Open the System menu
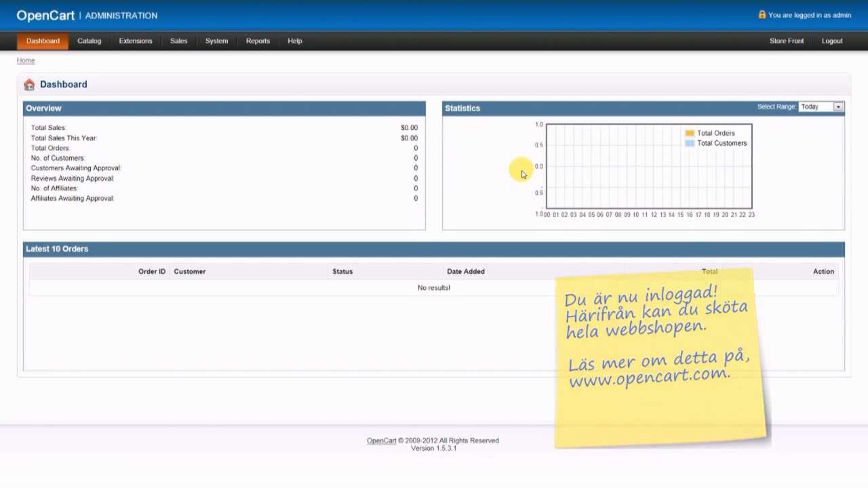Image resolution: width=868 pixels, height=488 pixels. click(x=216, y=41)
